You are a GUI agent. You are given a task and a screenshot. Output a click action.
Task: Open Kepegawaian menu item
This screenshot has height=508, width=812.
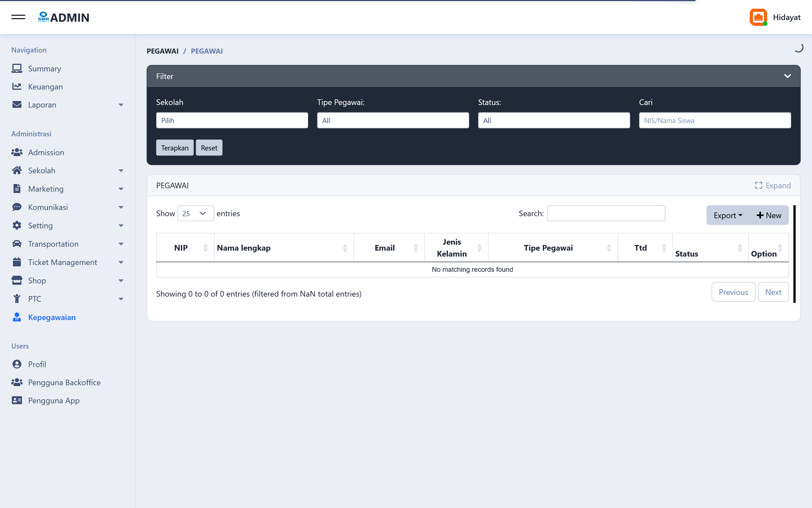(52, 317)
